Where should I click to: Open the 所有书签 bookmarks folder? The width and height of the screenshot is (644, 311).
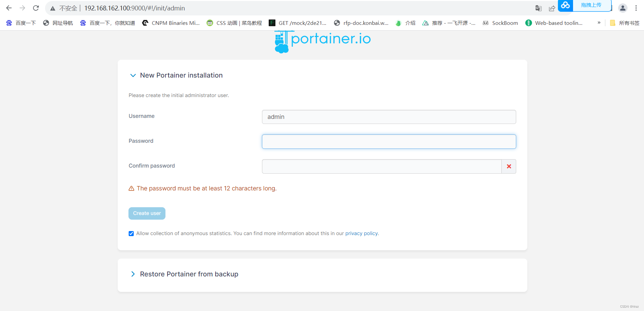624,23
